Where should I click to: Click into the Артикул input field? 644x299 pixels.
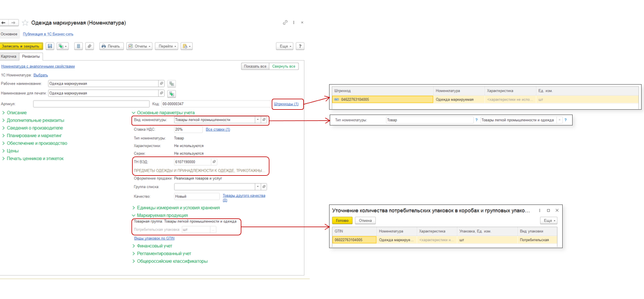[88, 104]
